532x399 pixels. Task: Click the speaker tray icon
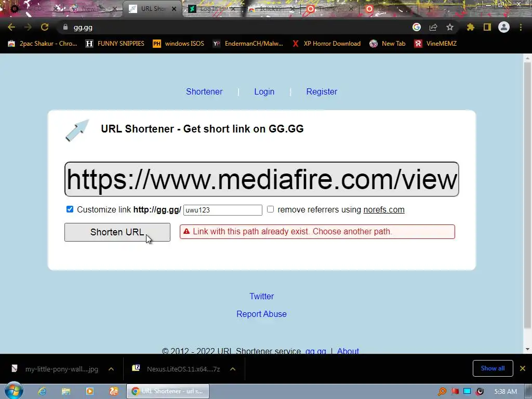pos(480,392)
